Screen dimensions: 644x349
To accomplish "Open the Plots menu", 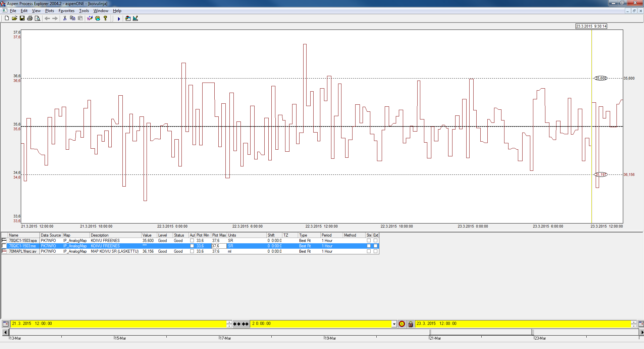I will [50, 11].
